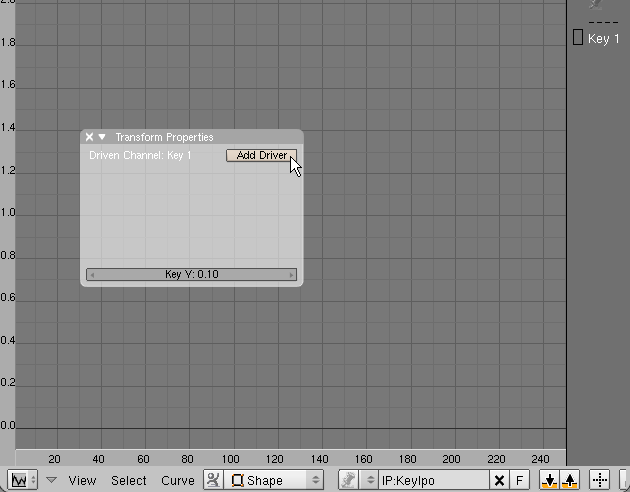Click the IP:KeyIpo name field
This screenshot has width=630, height=492.
[x=434, y=480]
